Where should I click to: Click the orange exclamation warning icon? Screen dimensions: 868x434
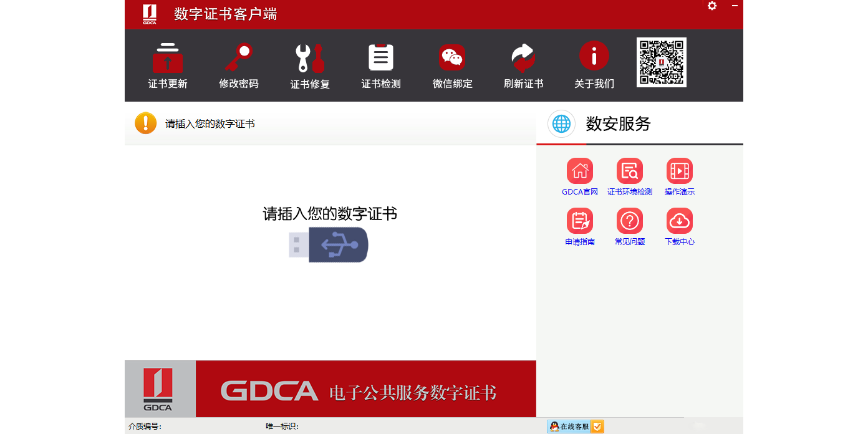coord(146,123)
